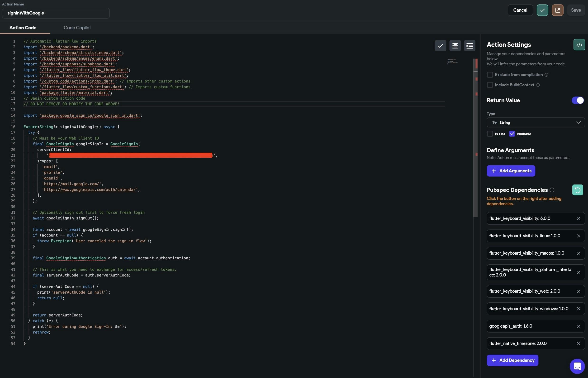The width and height of the screenshot is (588, 378).
Task: Click the Action Name input field
Action: click(x=56, y=13)
